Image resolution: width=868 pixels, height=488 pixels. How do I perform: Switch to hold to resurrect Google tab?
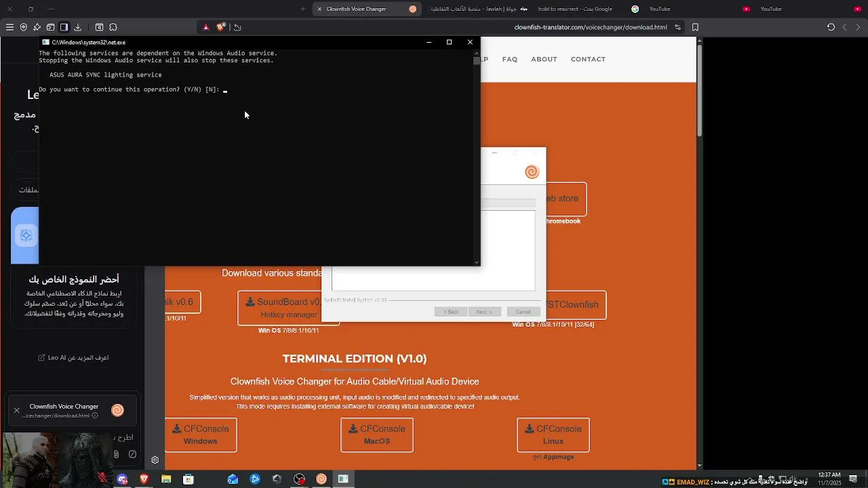click(589, 9)
